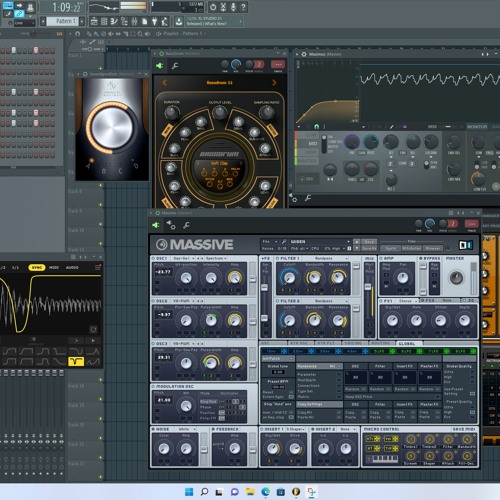
Task: Click the download icon beside the FL Studio news
Action: [179, 22]
